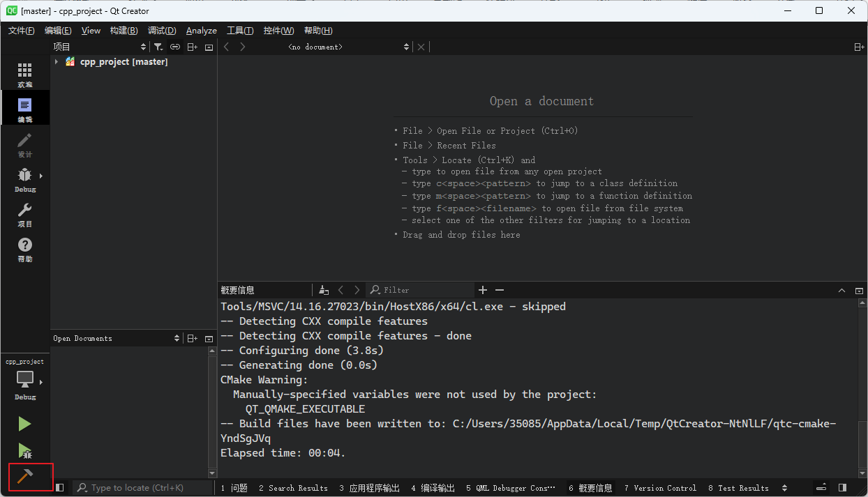The image size is (868, 497).
Task: Run the project with the green play button
Action: (24, 424)
